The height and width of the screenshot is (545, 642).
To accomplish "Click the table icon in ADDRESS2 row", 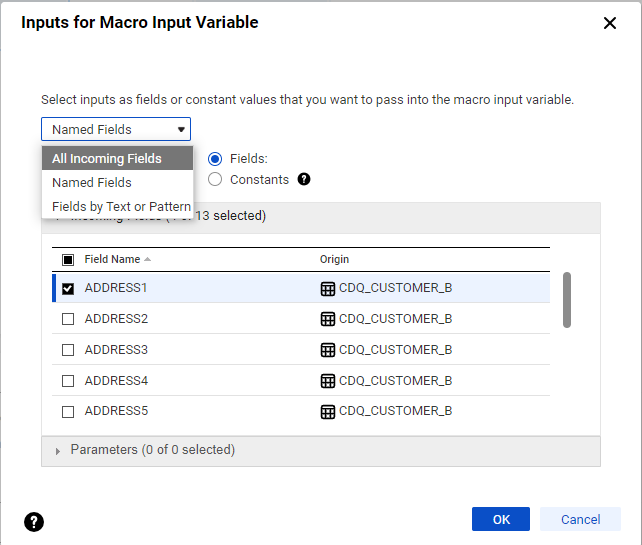I will coord(327,319).
